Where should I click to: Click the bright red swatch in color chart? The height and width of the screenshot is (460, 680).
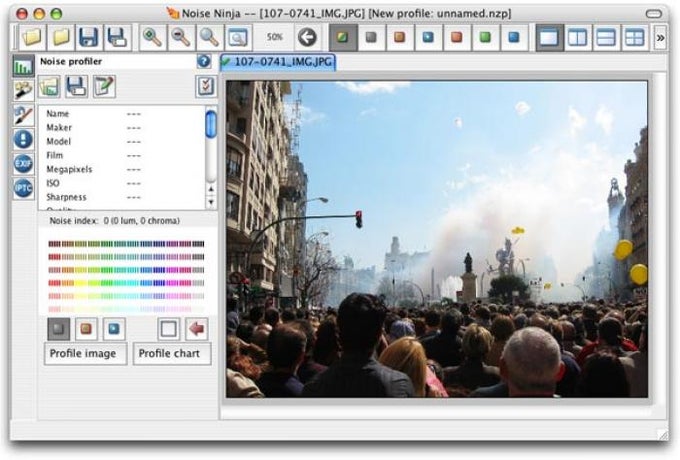(54, 283)
